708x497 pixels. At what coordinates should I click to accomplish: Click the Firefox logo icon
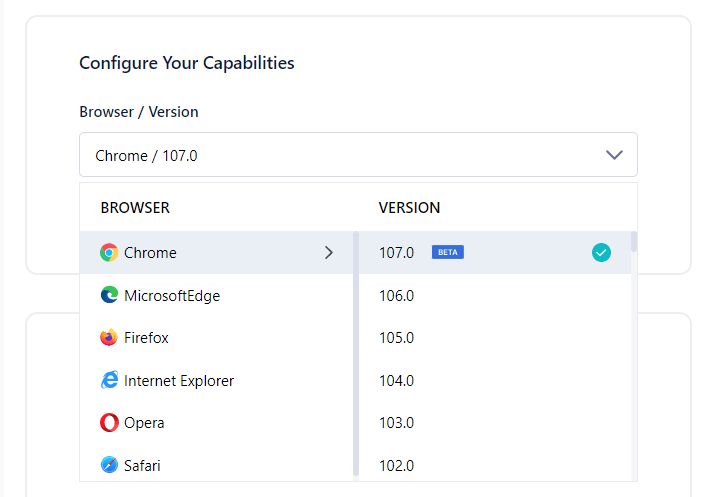109,337
